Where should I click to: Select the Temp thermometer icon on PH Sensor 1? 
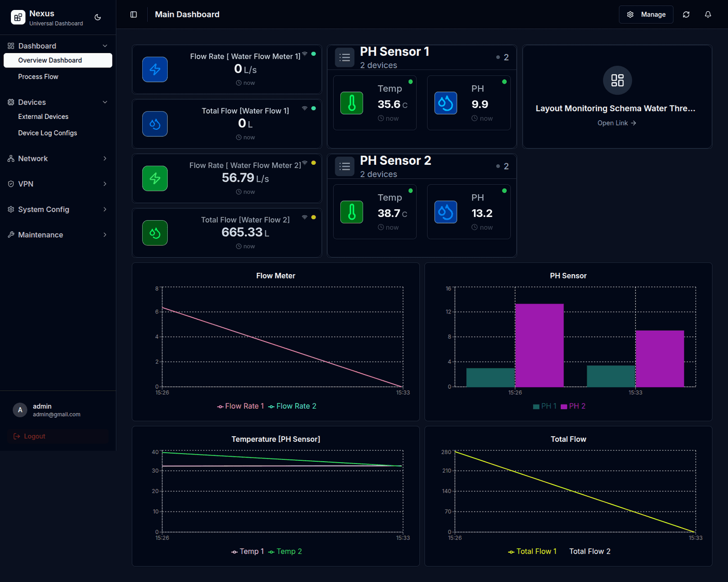click(351, 103)
